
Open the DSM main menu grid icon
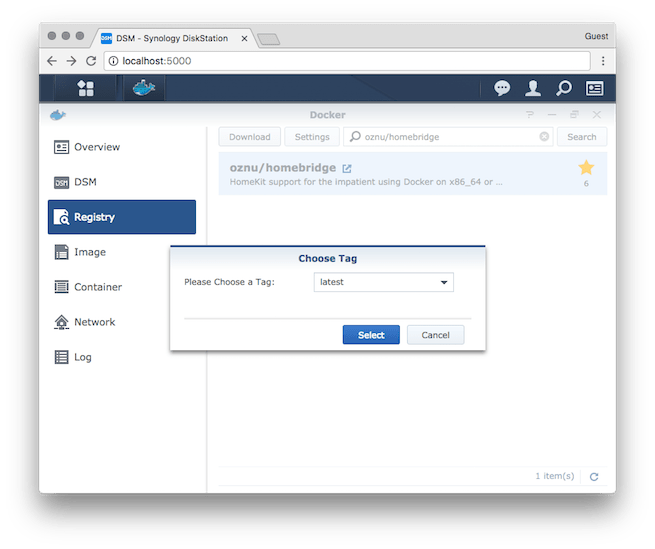pos(86,88)
